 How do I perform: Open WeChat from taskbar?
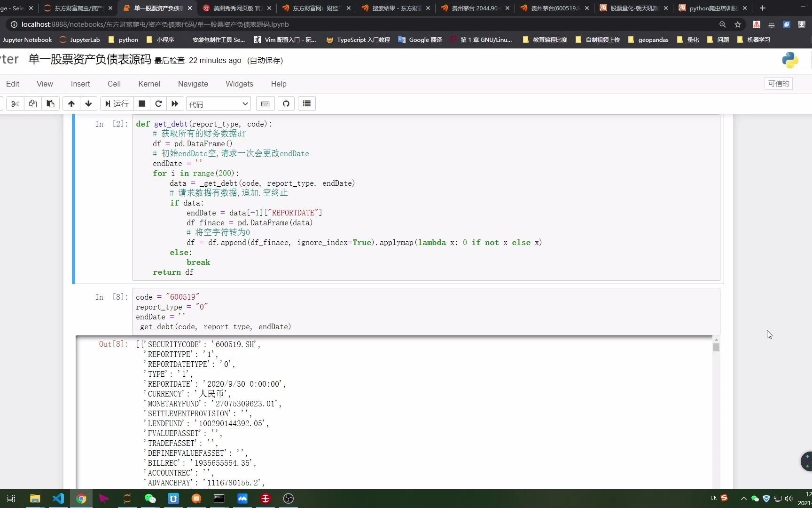150,499
